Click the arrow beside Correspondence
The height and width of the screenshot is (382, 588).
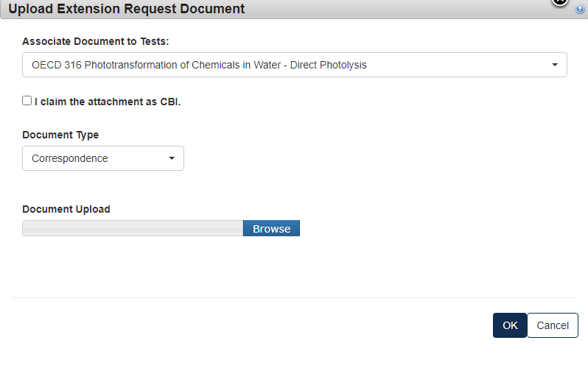[x=172, y=158]
